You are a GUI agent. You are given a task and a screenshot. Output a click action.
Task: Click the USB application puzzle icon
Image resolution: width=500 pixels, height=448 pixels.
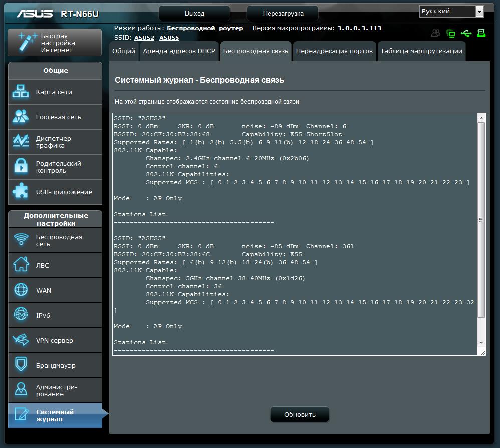coord(20,191)
